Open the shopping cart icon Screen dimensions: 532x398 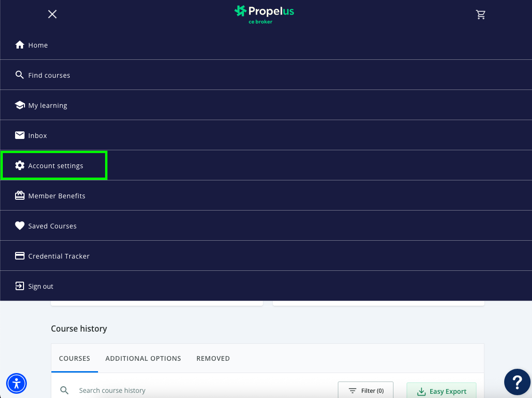click(x=481, y=15)
